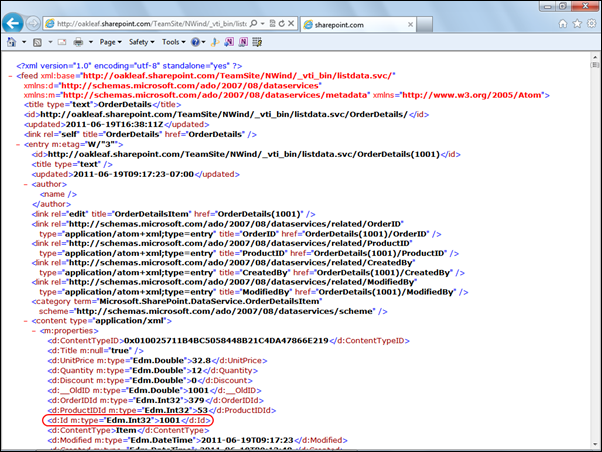The image size is (602, 452).
Task: Go back with the blue Back arrow
Action: click(x=12, y=23)
